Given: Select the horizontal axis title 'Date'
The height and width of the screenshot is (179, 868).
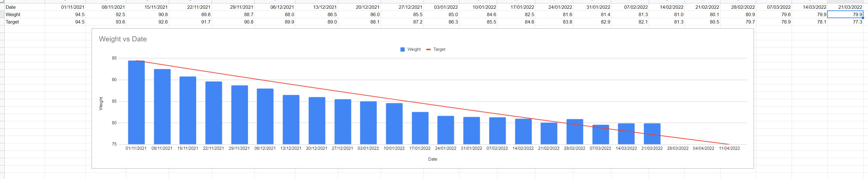Looking at the screenshot, I should [x=432, y=159].
